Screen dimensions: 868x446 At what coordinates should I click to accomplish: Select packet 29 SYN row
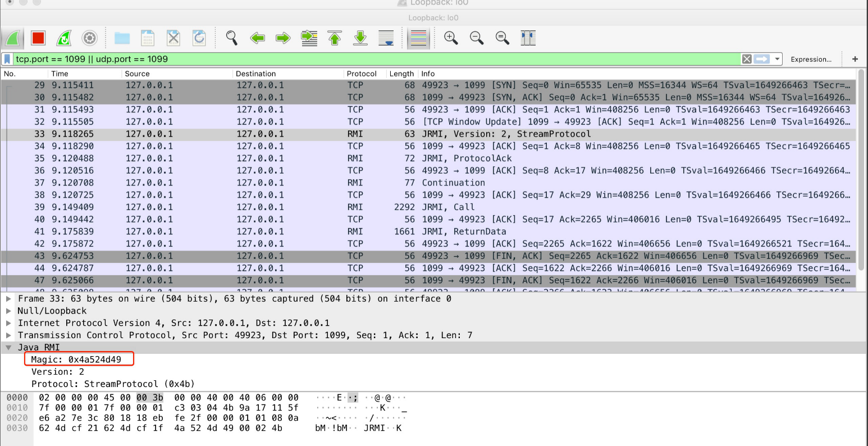point(429,85)
